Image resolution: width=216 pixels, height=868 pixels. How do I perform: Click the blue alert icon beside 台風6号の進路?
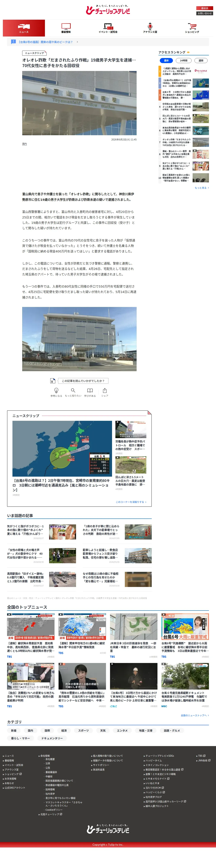coord(13,42)
